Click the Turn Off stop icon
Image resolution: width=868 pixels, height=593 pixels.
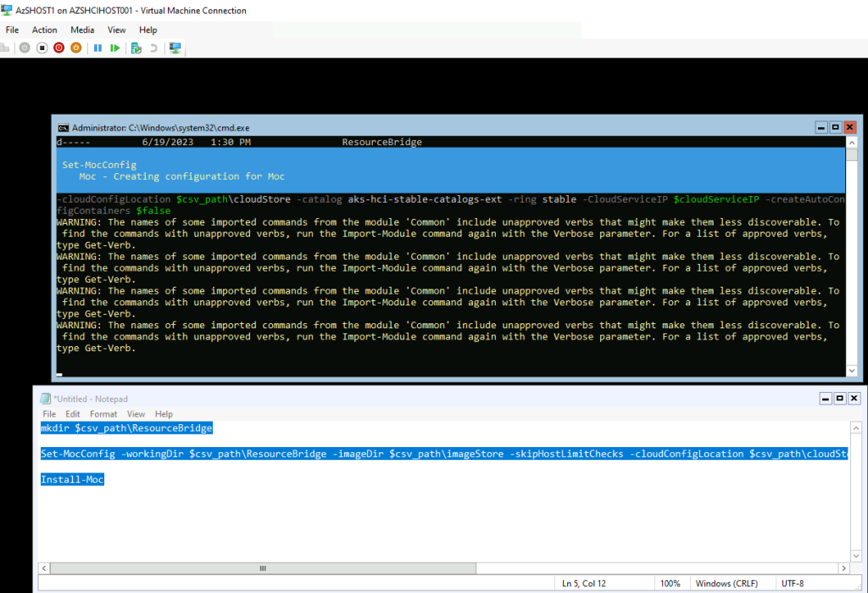coord(42,48)
